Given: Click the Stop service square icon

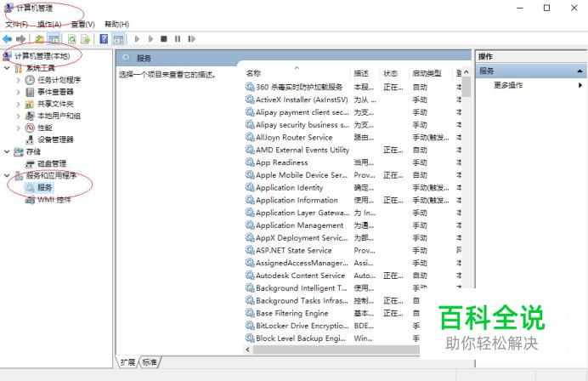Looking at the screenshot, I should (x=164, y=38).
